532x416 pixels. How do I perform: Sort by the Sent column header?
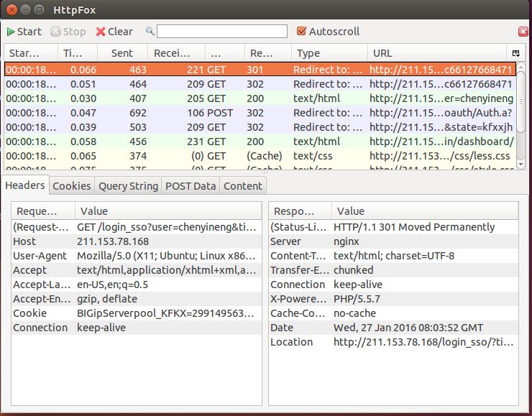[x=122, y=53]
